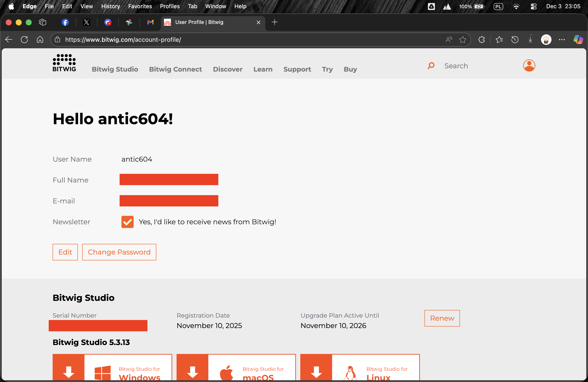Screen dimensions: 588x382
Task: Open the Gmail bookmark
Action: pyautogui.click(x=150, y=22)
